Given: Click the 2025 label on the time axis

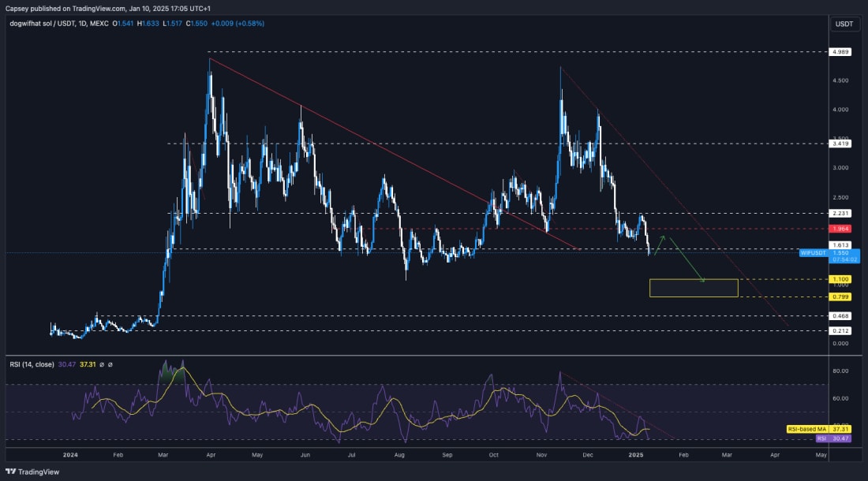Looking at the screenshot, I should (635, 455).
